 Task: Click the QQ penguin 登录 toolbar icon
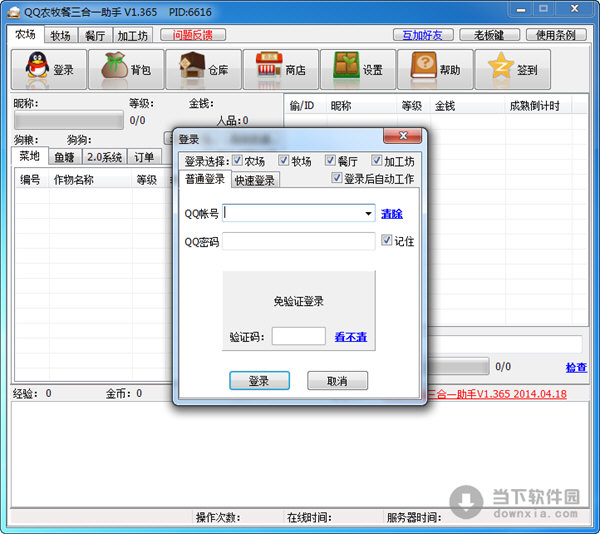click(x=49, y=69)
